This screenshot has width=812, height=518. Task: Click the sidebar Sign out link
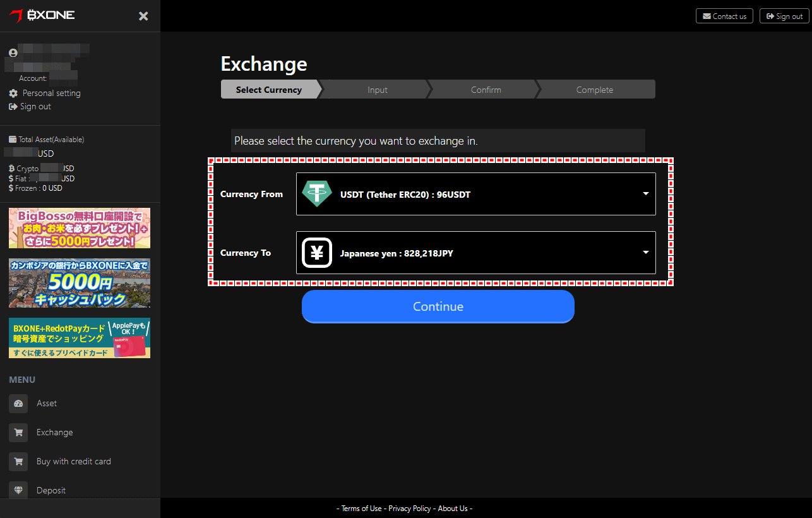(35, 107)
